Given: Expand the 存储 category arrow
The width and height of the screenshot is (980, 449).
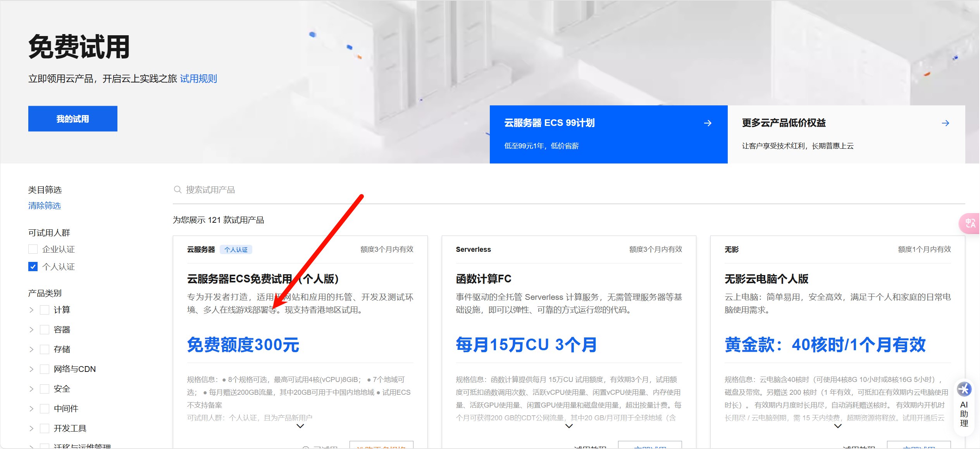Looking at the screenshot, I should click(x=31, y=349).
